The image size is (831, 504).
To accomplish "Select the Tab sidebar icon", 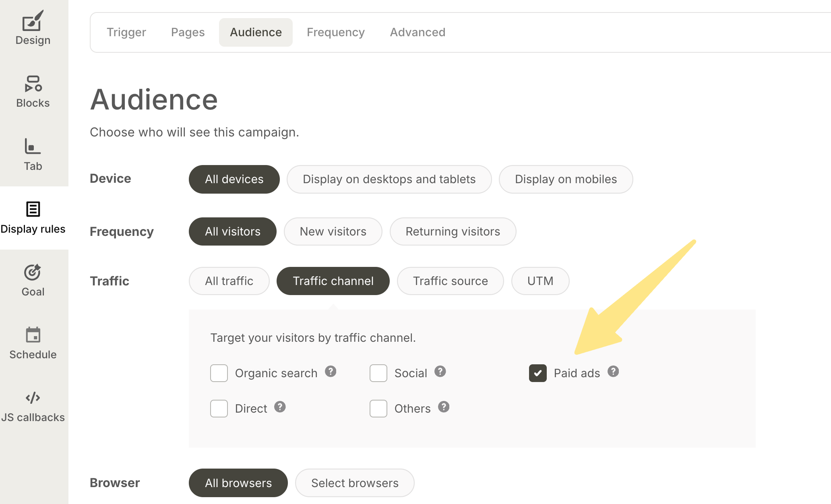I will coord(33,146).
